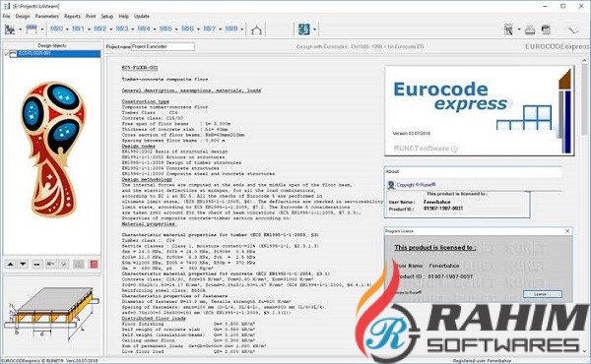Image resolution: width=591 pixels, height=364 pixels.
Task: Open the EC7 dropdown arrow
Action: 220,29
